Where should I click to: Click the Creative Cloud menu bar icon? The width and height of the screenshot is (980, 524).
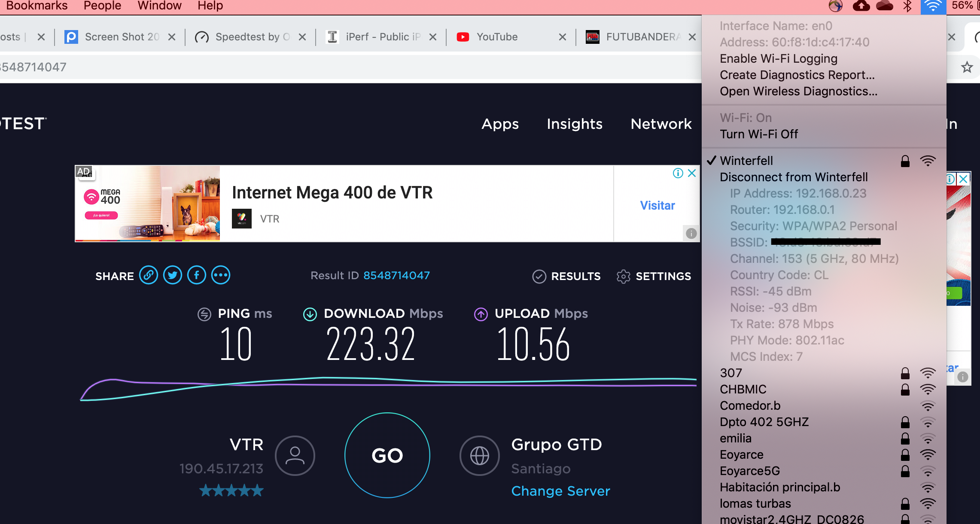[x=884, y=6]
